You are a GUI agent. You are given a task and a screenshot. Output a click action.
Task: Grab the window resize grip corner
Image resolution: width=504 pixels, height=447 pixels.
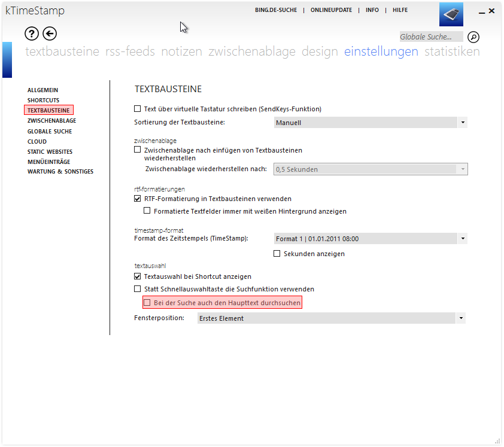coord(497,441)
